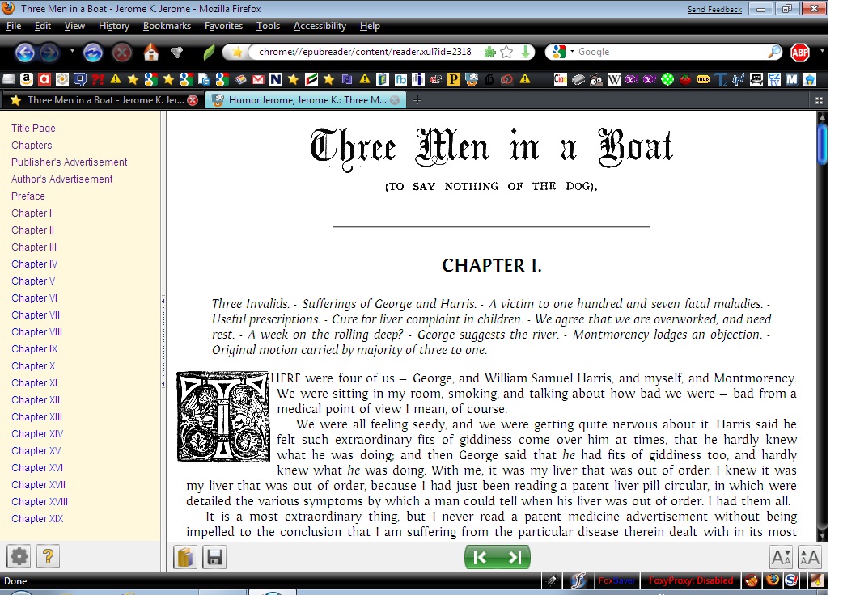Click the browser Back arrow button
The width and height of the screenshot is (843, 616).
25,53
